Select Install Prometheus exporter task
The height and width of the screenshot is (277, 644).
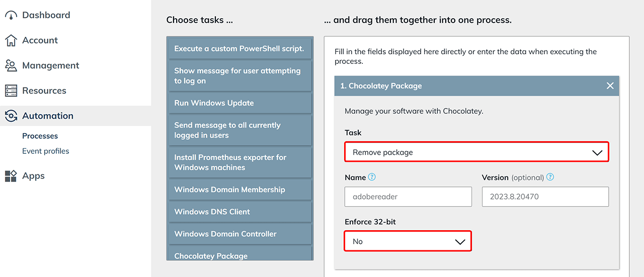click(239, 162)
